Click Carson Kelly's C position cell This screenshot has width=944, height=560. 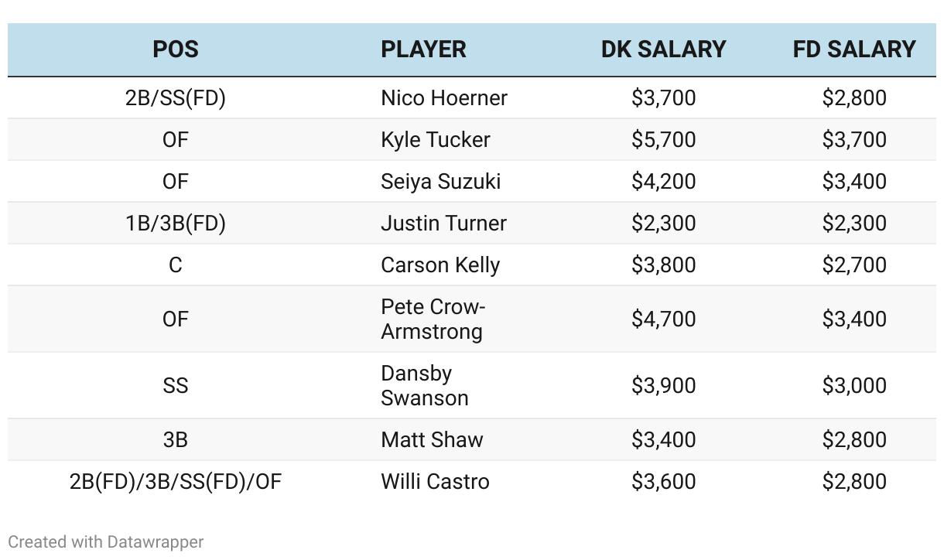(x=176, y=265)
